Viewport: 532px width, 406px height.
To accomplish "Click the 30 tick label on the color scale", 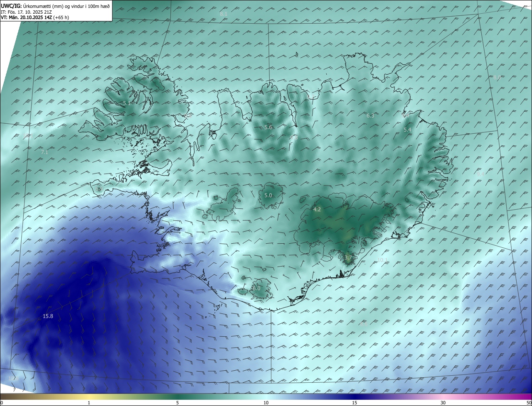I will (x=443, y=403).
